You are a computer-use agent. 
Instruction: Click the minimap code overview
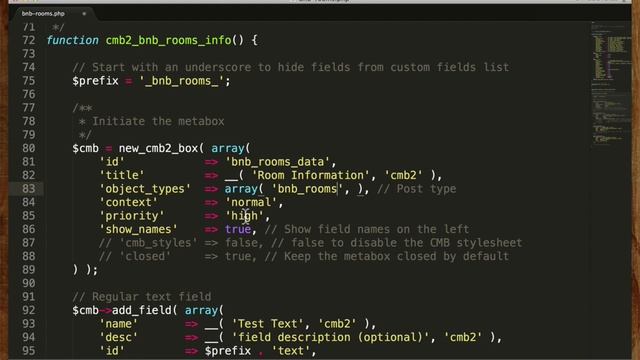(x=610, y=84)
